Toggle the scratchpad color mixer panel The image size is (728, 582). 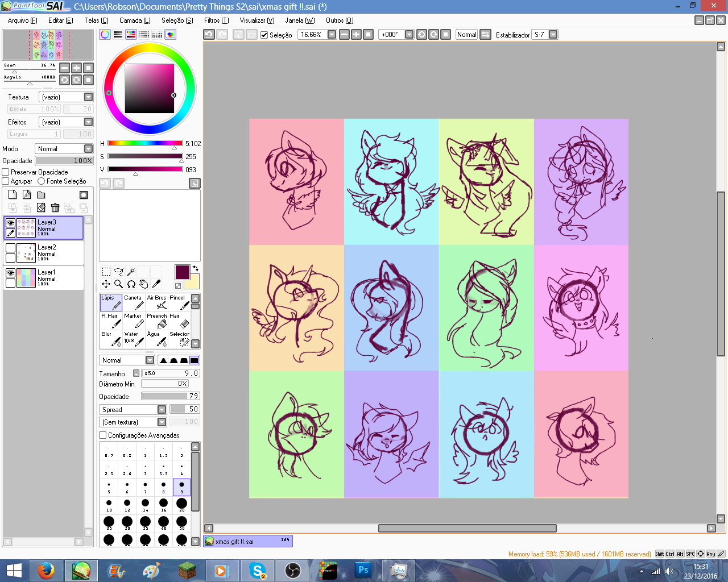click(170, 35)
